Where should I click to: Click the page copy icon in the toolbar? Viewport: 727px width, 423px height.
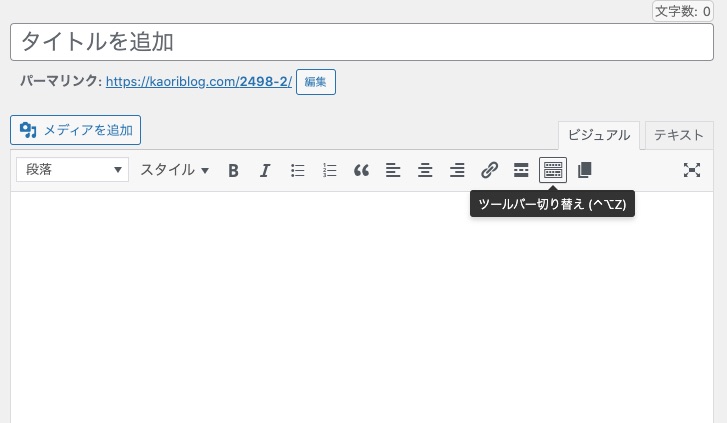[x=585, y=170]
